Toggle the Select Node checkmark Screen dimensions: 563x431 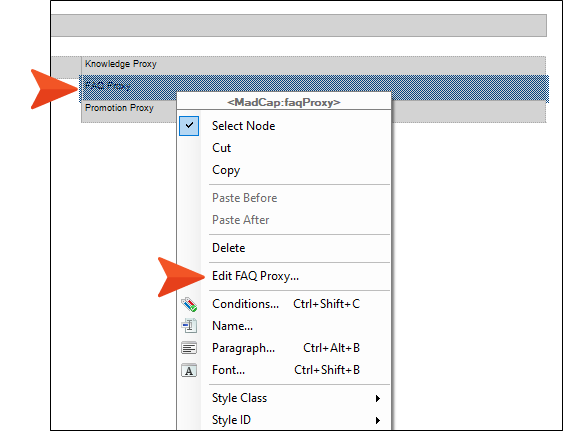click(189, 126)
